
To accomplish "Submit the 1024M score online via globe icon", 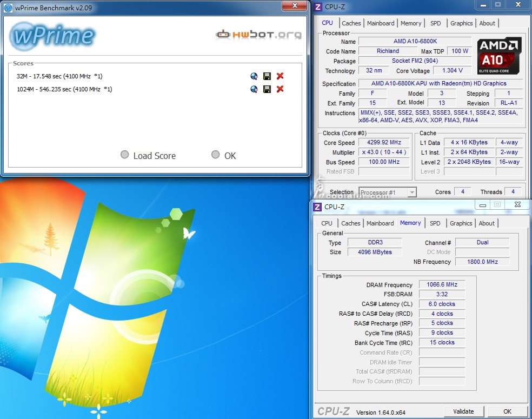I will tap(254, 89).
